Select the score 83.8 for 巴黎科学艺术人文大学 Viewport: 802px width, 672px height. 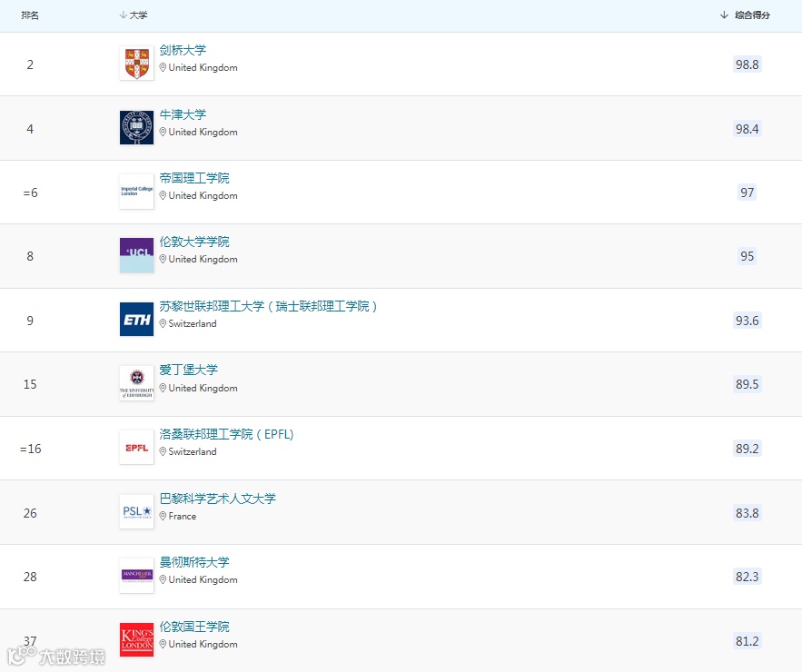(747, 513)
